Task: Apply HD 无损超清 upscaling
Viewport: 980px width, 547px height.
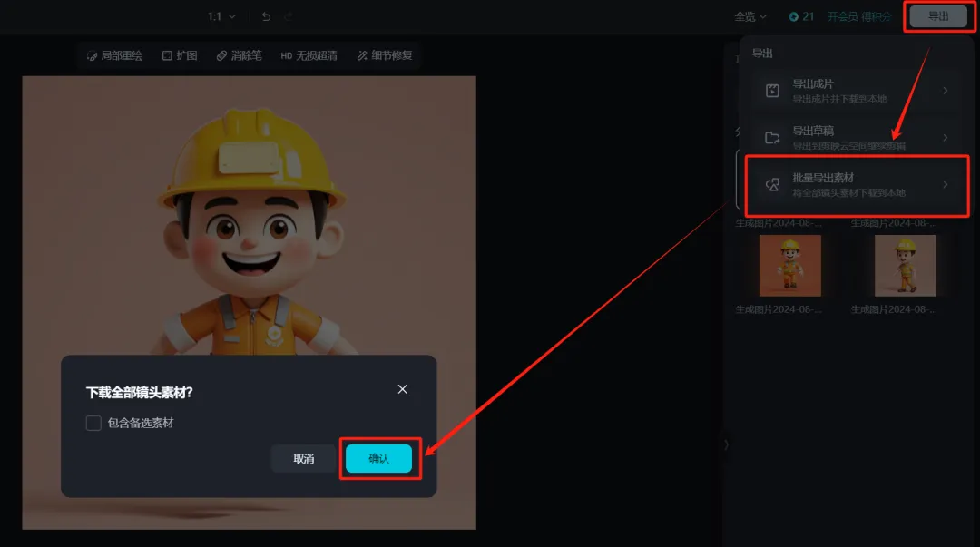Action: pos(309,55)
